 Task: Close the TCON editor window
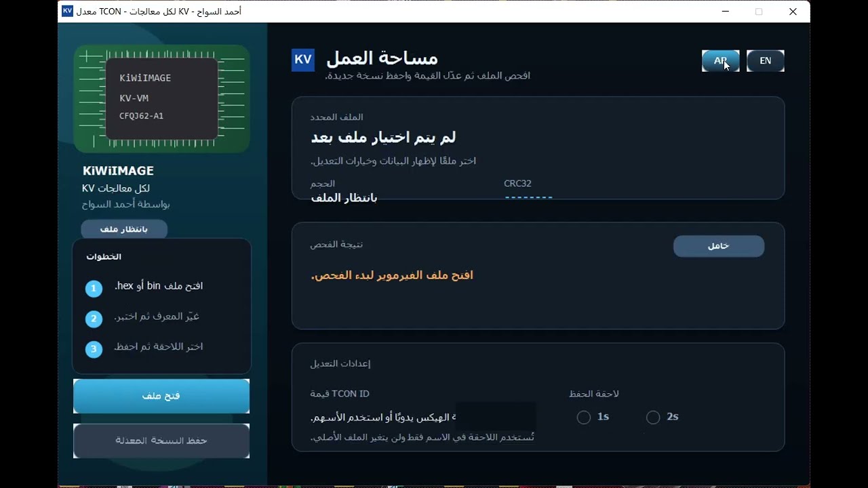[793, 12]
